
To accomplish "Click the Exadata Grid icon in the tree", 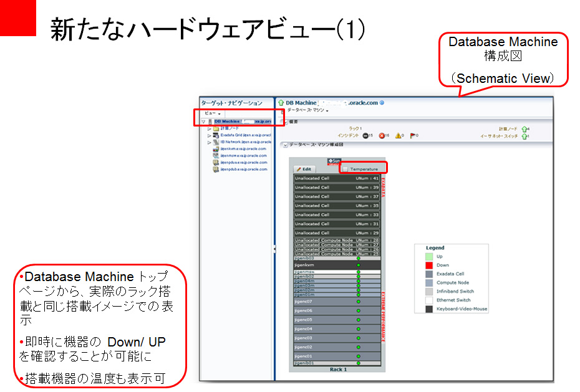I will [216, 135].
